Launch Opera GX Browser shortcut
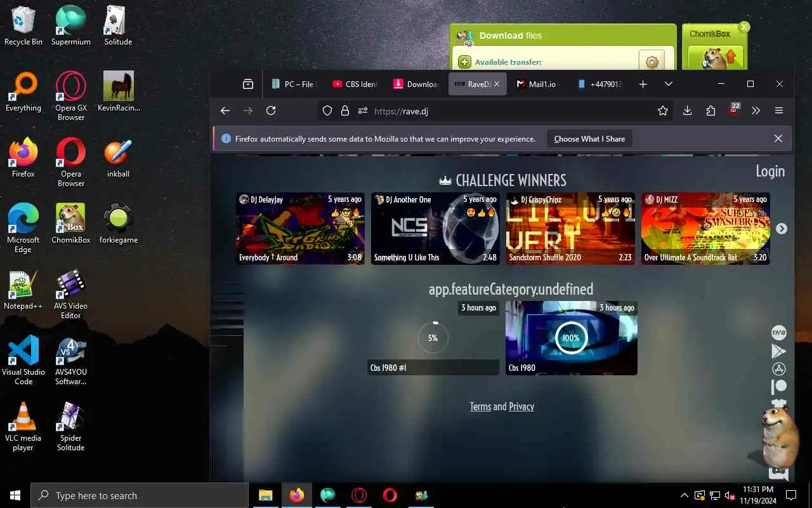This screenshot has width=812, height=508. click(70, 96)
